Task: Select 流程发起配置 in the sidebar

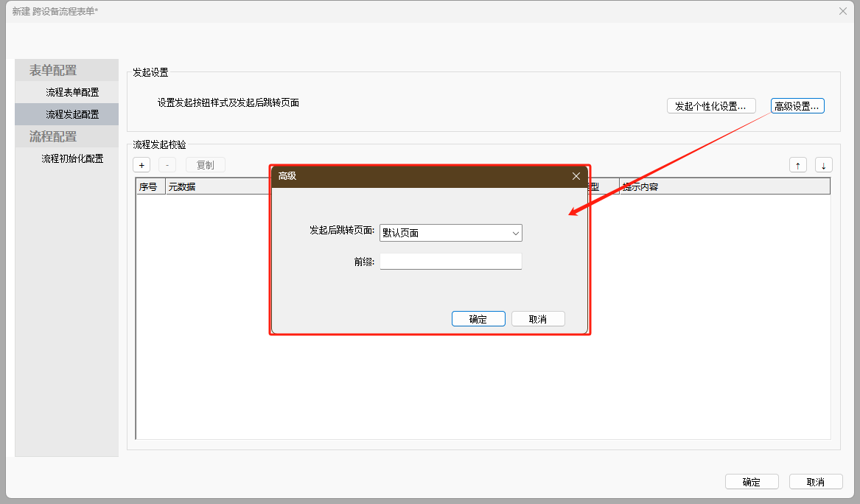Action: click(72, 114)
